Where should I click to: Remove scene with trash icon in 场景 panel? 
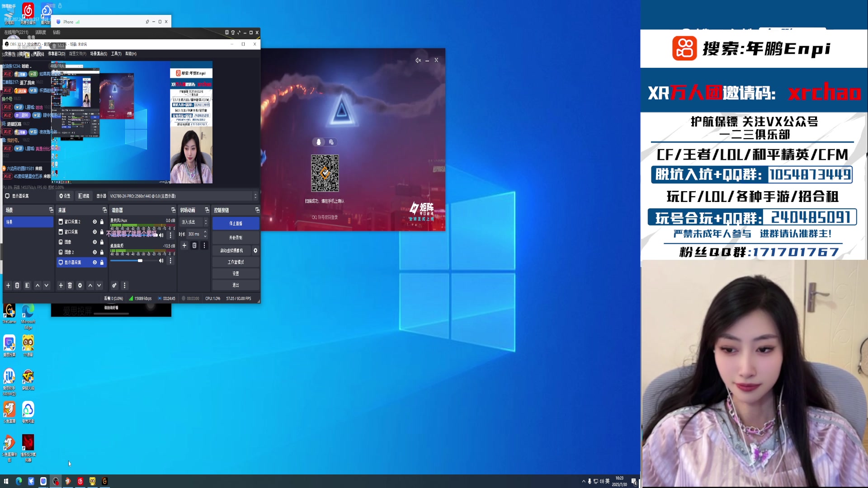click(x=17, y=286)
